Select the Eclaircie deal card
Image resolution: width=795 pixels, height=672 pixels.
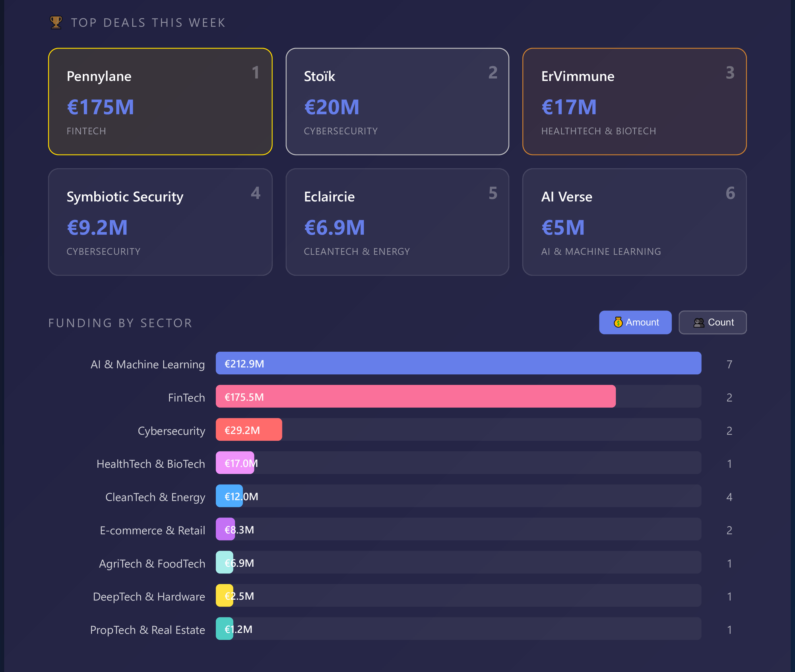pos(397,222)
